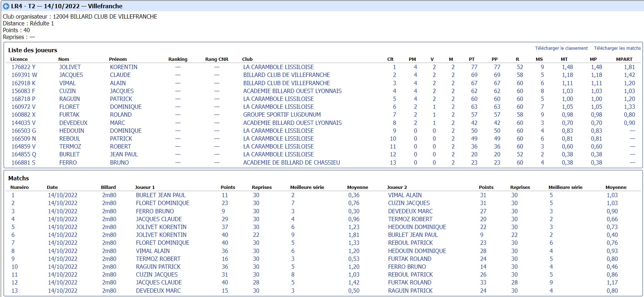Screen dimensions: 644x297
Task: Click the Ranking column header
Action: pyautogui.click(x=178, y=59)
